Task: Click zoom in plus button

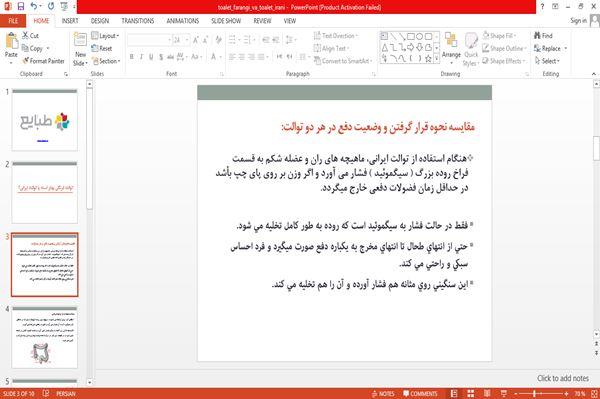Action: 566,393
